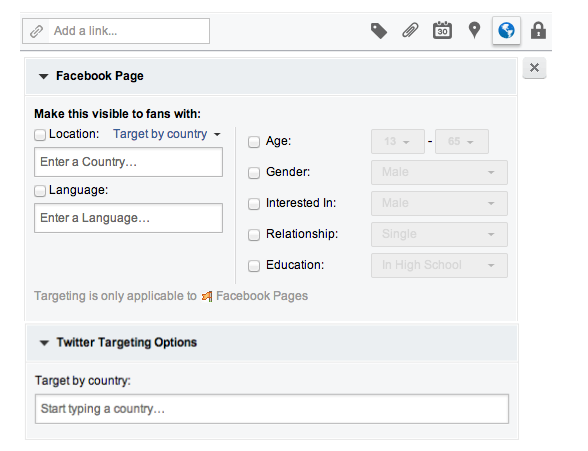Click the Add a link field

click(x=129, y=31)
